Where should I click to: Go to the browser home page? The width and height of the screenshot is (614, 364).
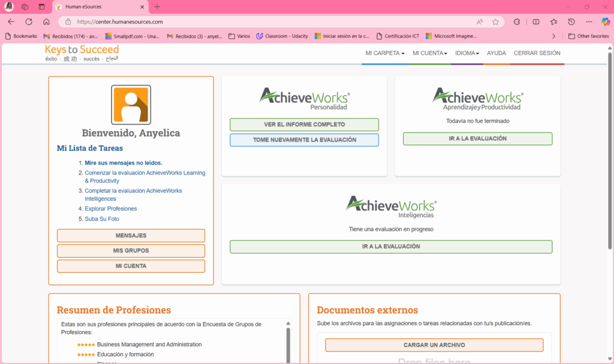46,22
